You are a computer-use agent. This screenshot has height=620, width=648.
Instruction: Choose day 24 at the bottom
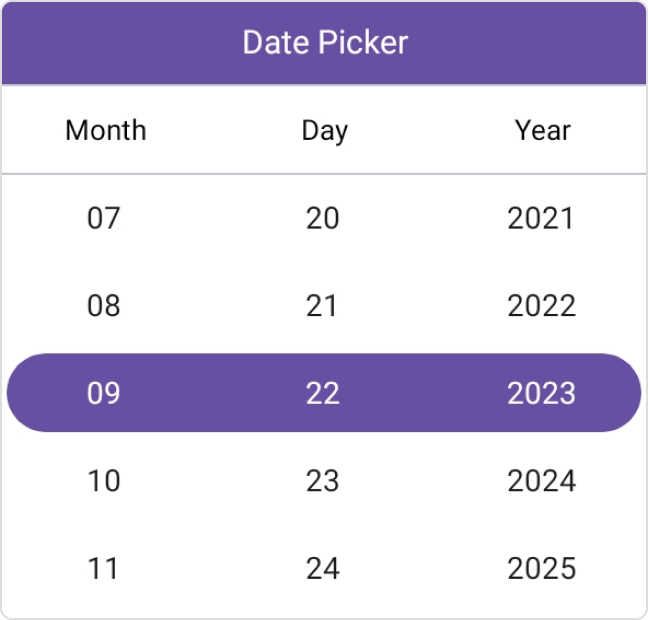point(323,569)
